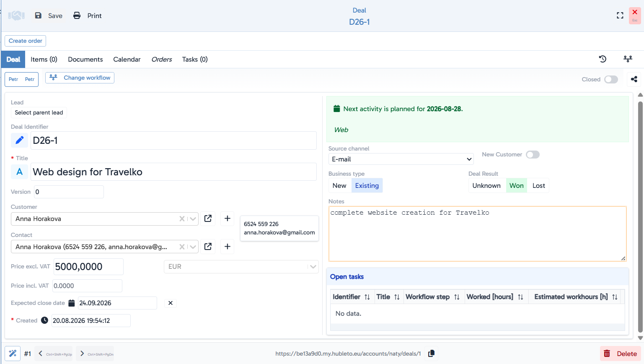The image size is (644, 364).
Task: Switch to the Items (0) tab
Action: click(x=44, y=59)
